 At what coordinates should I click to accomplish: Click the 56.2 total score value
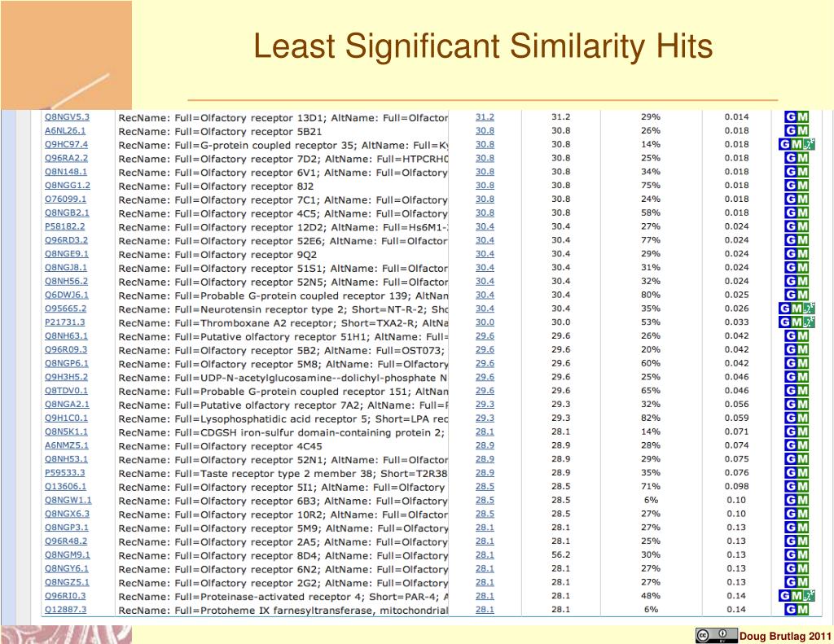(560, 554)
